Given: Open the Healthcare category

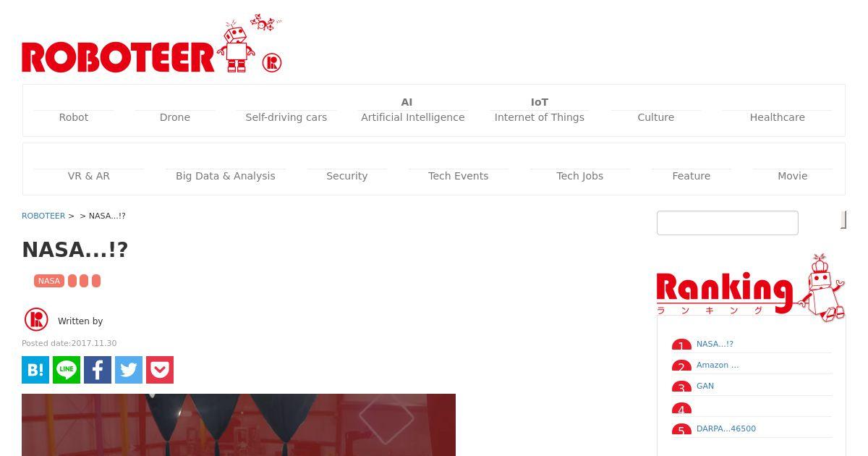Looking at the screenshot, I should coord(778,117).
